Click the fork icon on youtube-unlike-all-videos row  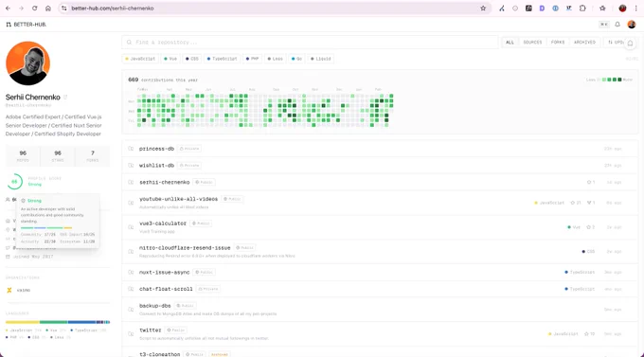[x=589, y=203]
